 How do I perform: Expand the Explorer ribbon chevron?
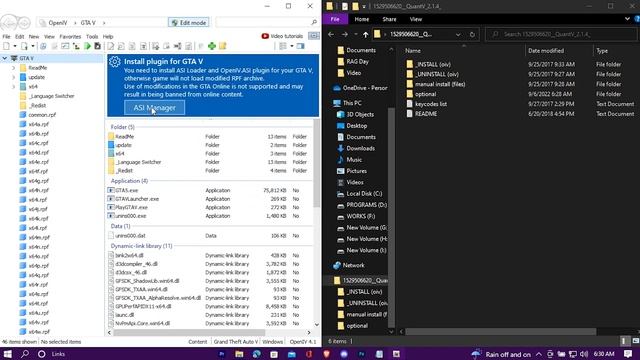(627, 19)
